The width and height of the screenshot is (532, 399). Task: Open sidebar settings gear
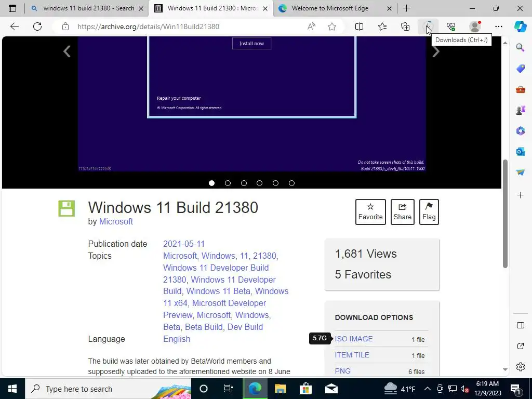(x=520, y=367)
